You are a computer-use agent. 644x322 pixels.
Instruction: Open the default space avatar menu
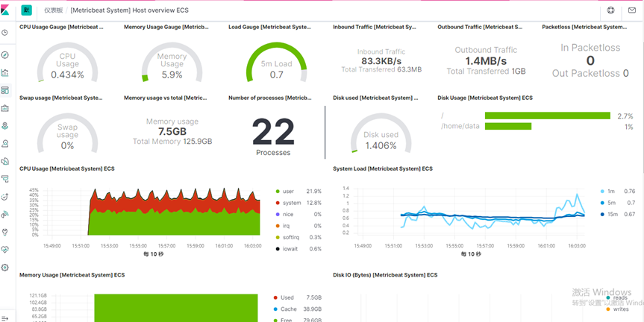pos(27,10)
